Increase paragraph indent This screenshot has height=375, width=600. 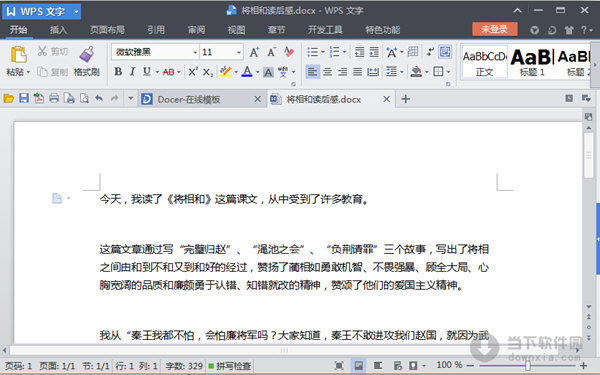374,52
